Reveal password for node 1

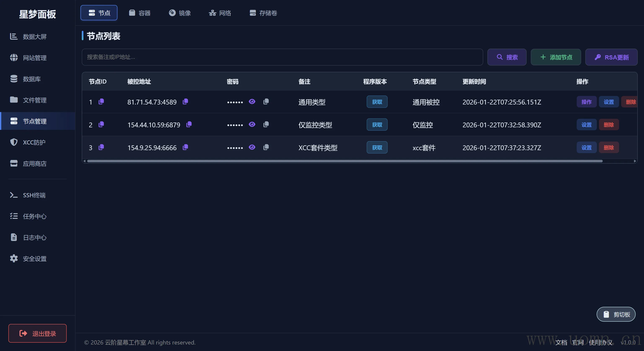pos(252,101)
